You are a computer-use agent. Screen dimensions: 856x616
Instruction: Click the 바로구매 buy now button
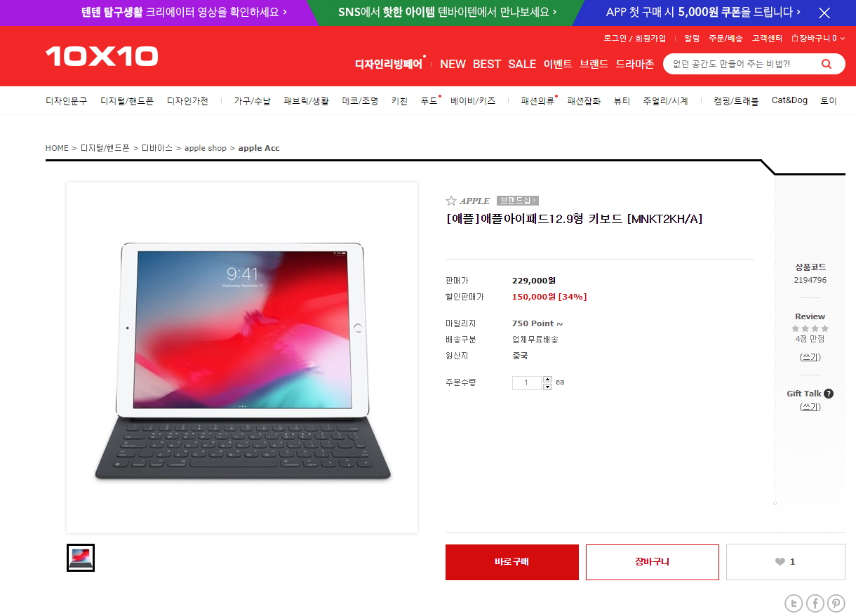[x=512, y=562]
